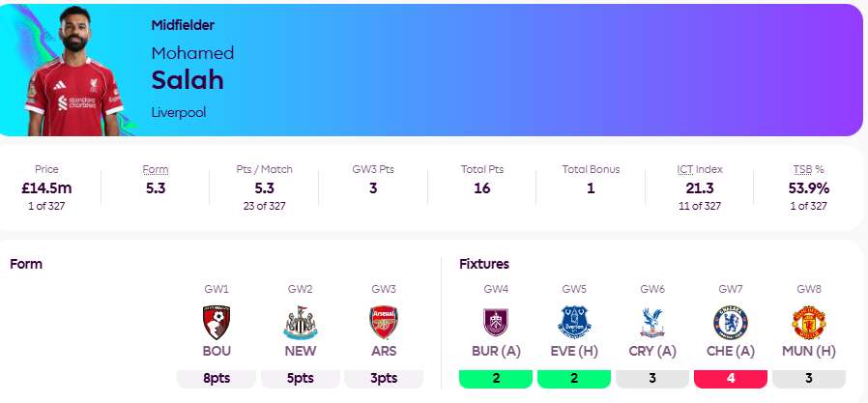Click the Newcastle club crest for GW2
Viewport: 868px width, 403px height.
point(301,321)
